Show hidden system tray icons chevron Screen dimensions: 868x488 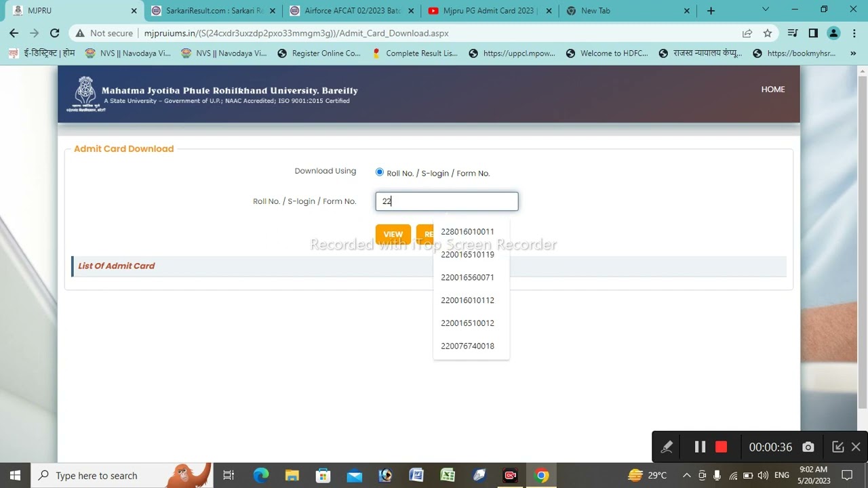(x=686, y=475)
